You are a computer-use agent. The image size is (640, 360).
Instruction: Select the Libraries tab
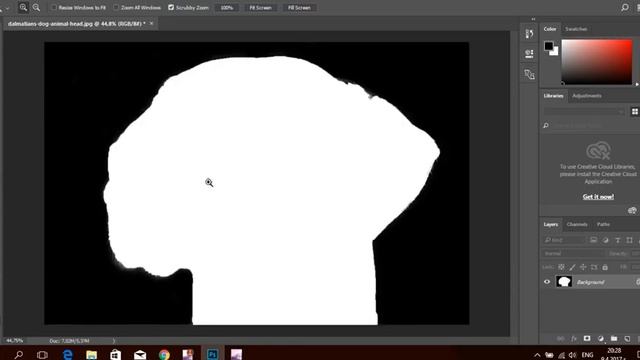pyautogui.click(x=553, y=96)
